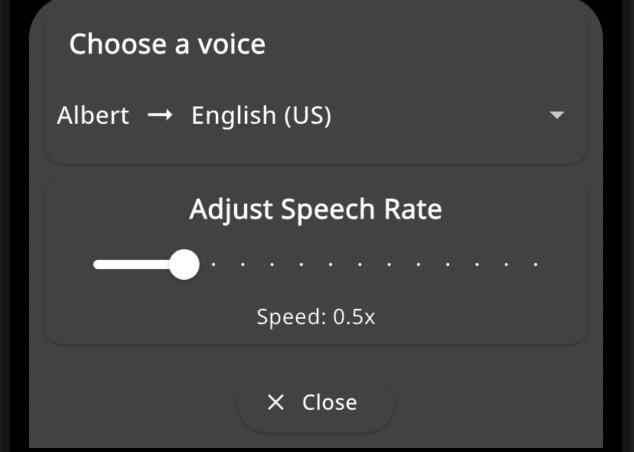This screenshot has width=634, height=452.
Task: Click the Albert voice name
Action: (93, 116)
